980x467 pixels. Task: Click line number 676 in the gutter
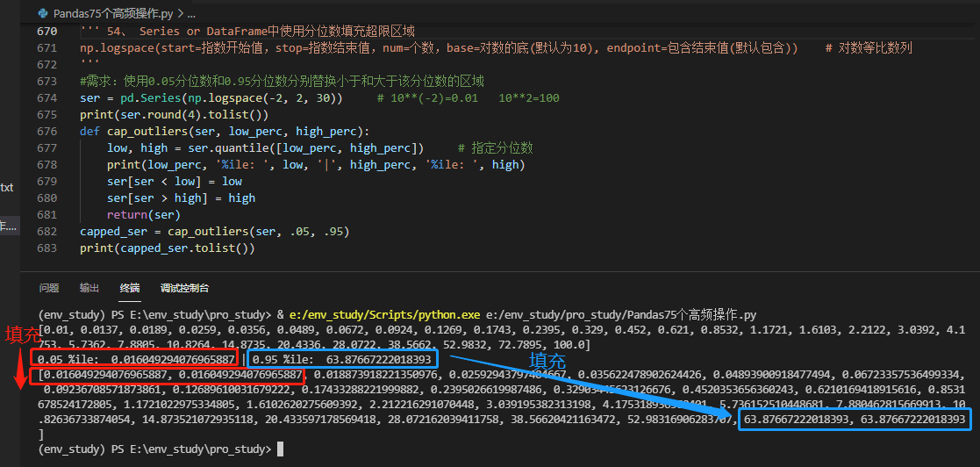[x=47, y=132]
